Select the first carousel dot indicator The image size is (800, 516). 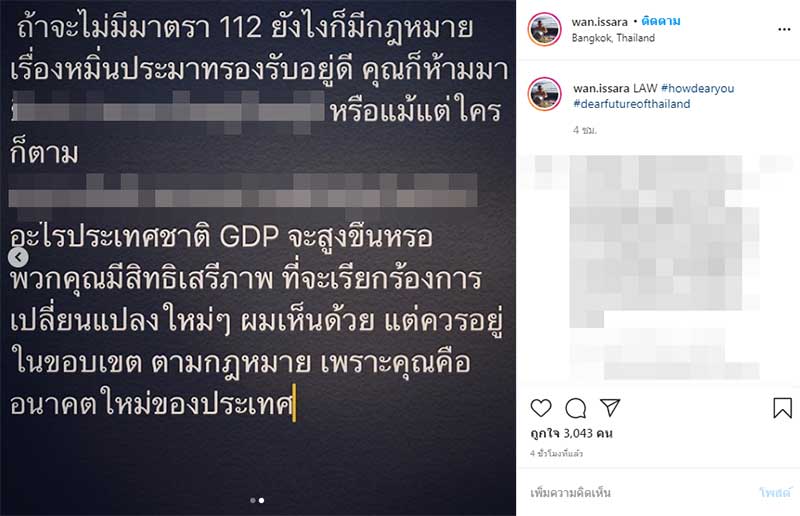pos(253,501)
